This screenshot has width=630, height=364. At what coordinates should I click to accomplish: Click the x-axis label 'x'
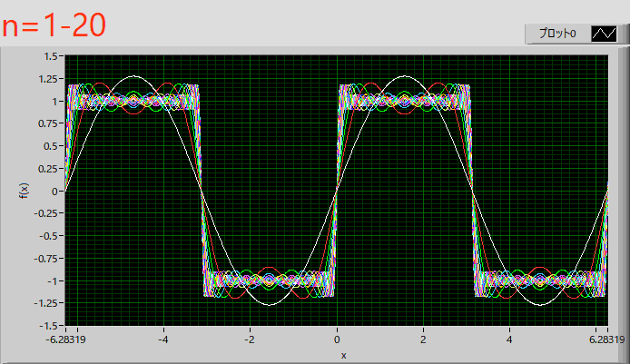[343, 354]
